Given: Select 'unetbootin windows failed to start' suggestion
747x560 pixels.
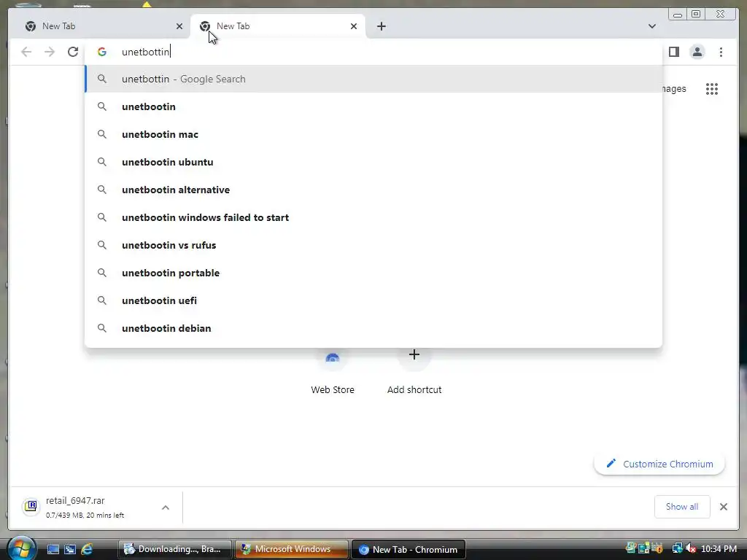Looking at the screenshot, I should click(x=373, y=217).
